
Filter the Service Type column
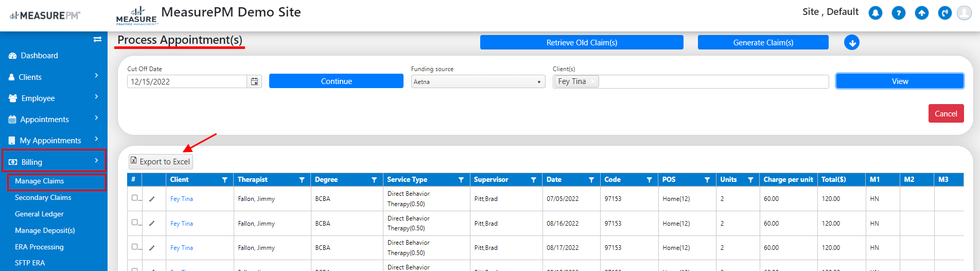pyautogui.click(x=461, y=180)
